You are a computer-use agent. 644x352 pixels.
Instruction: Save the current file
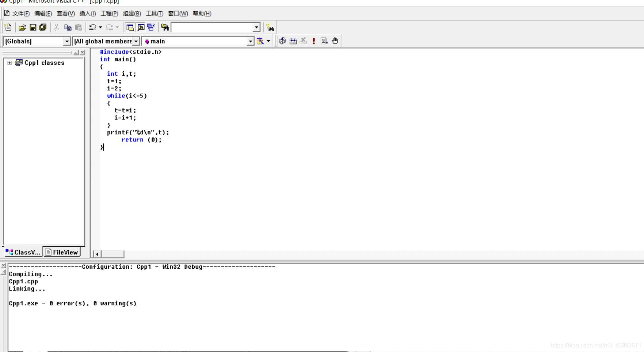tap(33, 27)
